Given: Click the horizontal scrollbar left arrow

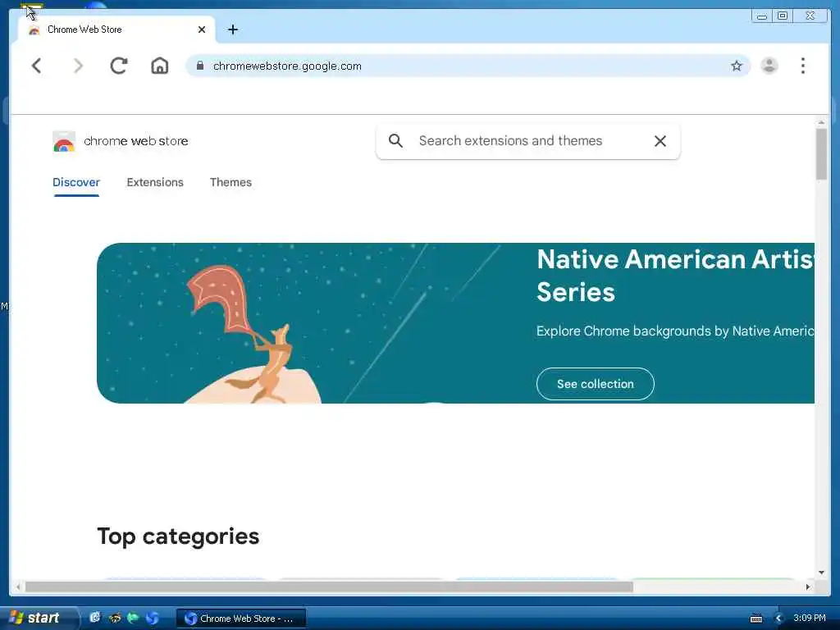Looking at the screenshot, I should (18, 587).
